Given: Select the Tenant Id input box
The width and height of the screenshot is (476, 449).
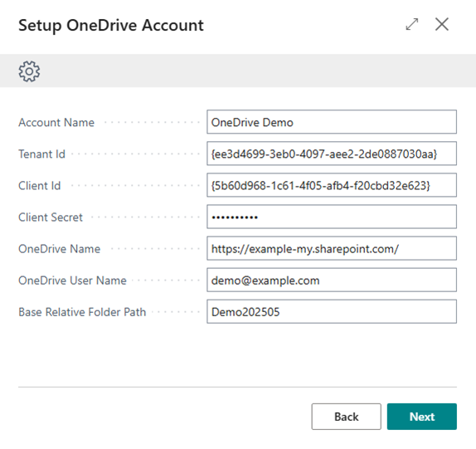Looking at the screenshot, I should coord(332,154).
